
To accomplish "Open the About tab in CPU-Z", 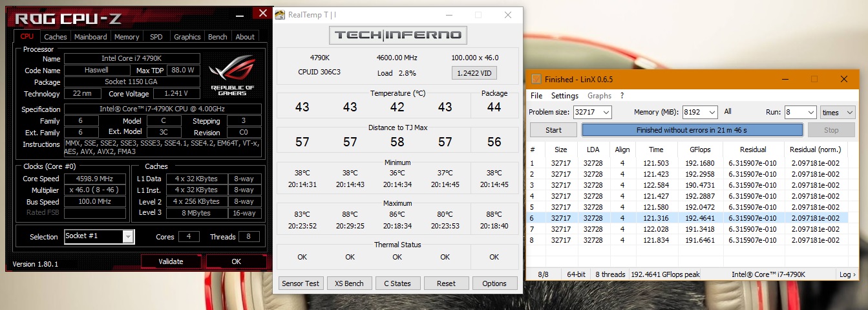I will pos(245,37).
